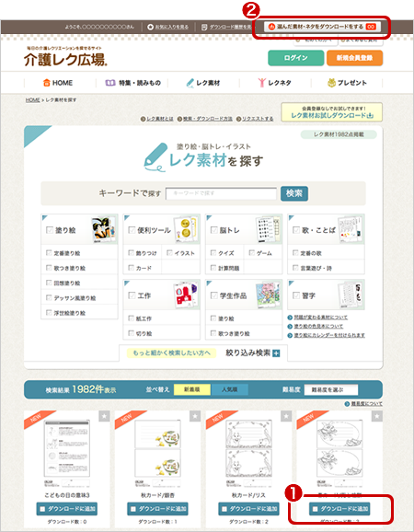
Task: Expand 絞り込み検索 with plus icon
Action: [x=253, y=353]
